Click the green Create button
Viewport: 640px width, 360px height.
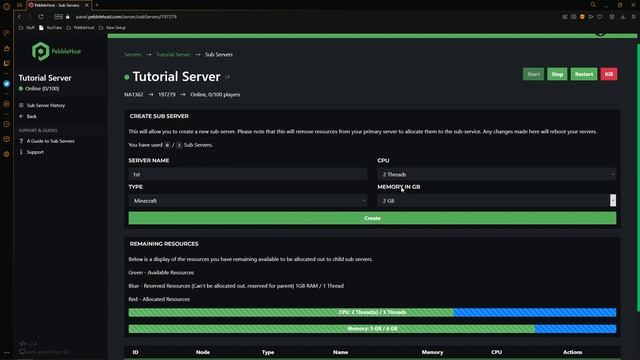coord(372,218)
